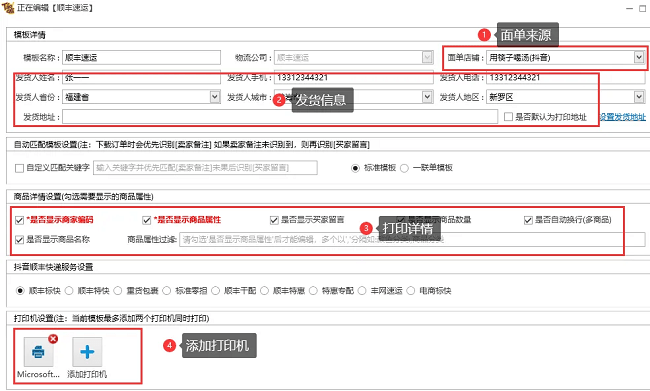Click 商品属性过滤 input field
The image size is (650, 391).
(x=412, y=240)
